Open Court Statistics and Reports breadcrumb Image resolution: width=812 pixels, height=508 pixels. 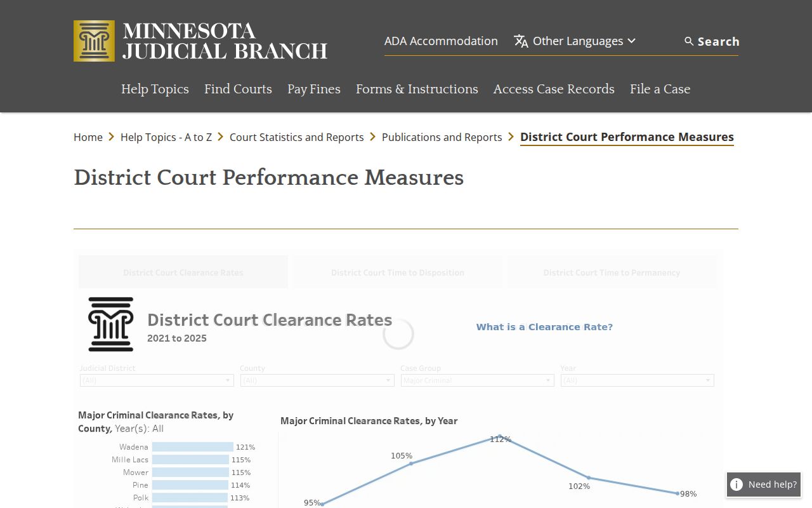click(x=297, y=137)
